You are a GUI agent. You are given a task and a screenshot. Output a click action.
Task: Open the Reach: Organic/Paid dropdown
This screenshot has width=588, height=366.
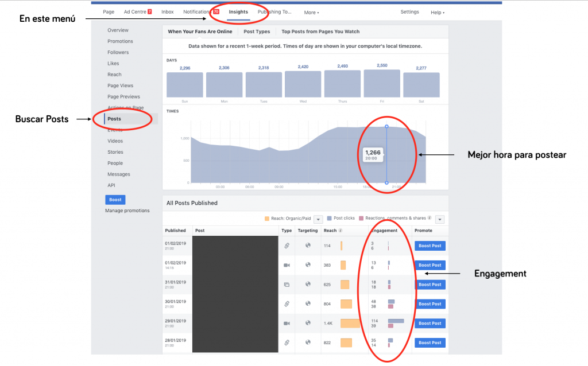tap(318, 219)
